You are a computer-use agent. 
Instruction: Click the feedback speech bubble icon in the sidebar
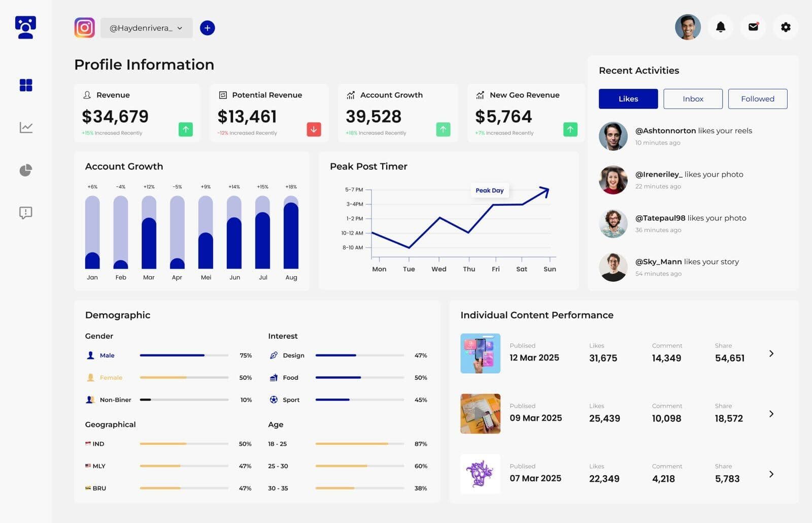(25, 213)
